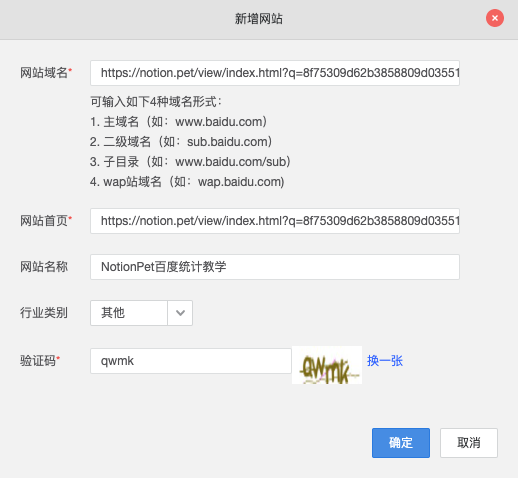
Task: Expand the industry chevron arrow
Action: coord(180,313)
